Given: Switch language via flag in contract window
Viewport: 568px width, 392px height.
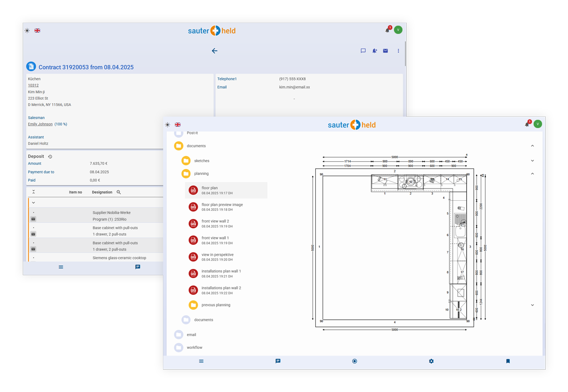Looking at the screenshot, I should pos(37,30).
